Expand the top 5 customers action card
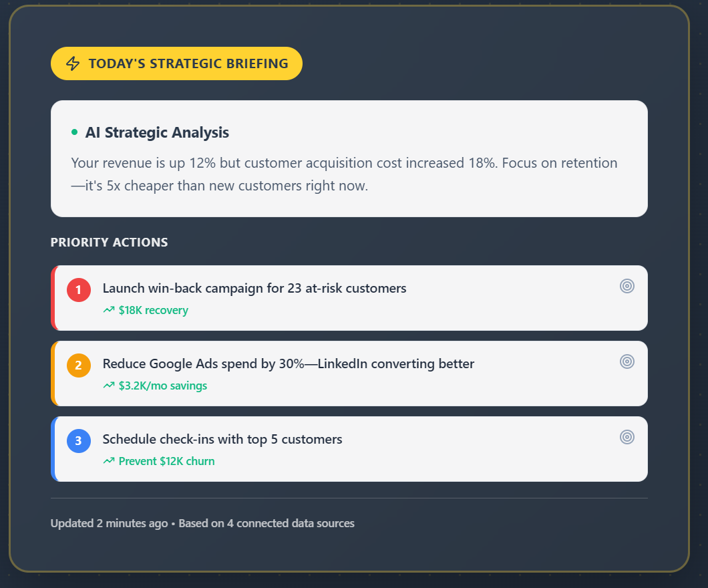The width and height of the screenshot is (708, 588). point(347,449)
